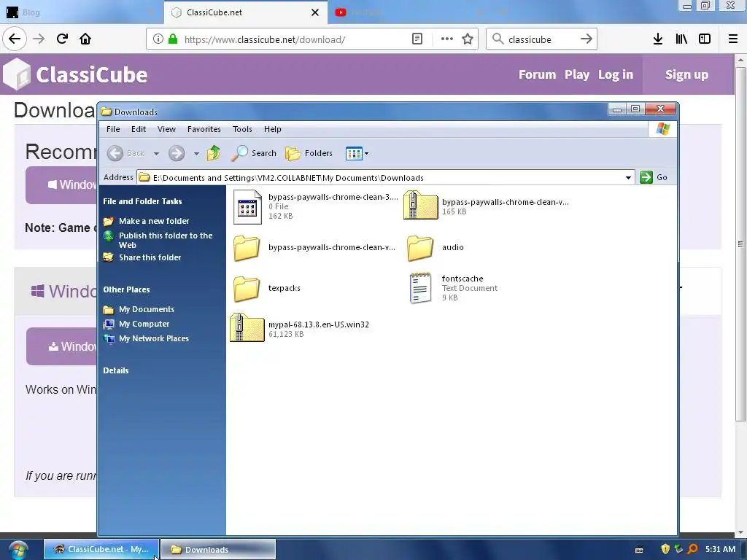Screen dimensions: 747x560
Task: Toggle Folders pane button
Action: 309,153
